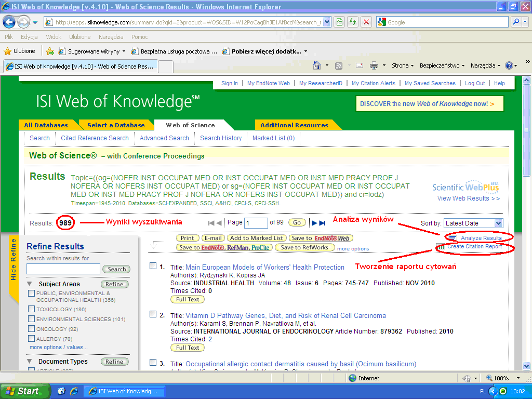Click the zoom magnifier icon in the status bar
532x399 pixels.
(x=489, y=378)
